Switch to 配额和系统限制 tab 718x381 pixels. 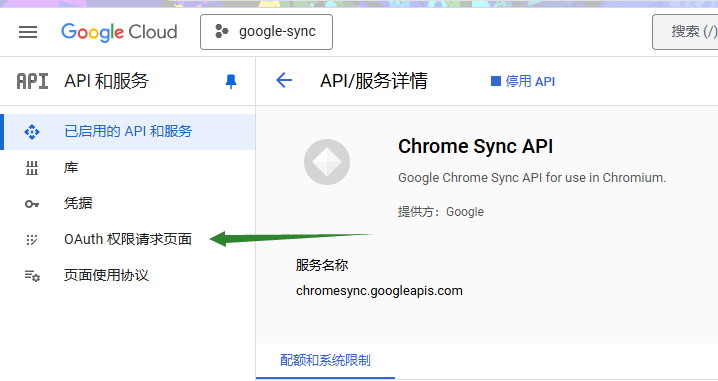[325, 361]
